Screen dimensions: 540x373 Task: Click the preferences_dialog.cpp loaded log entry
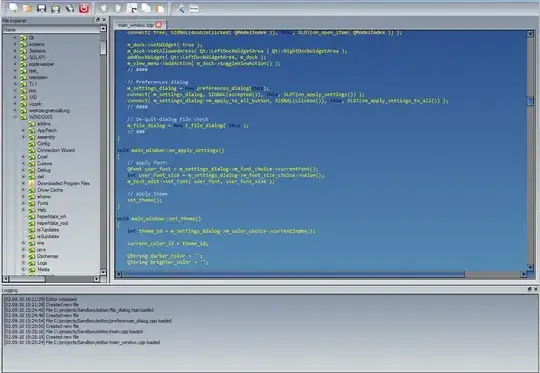tap(88, 321)
